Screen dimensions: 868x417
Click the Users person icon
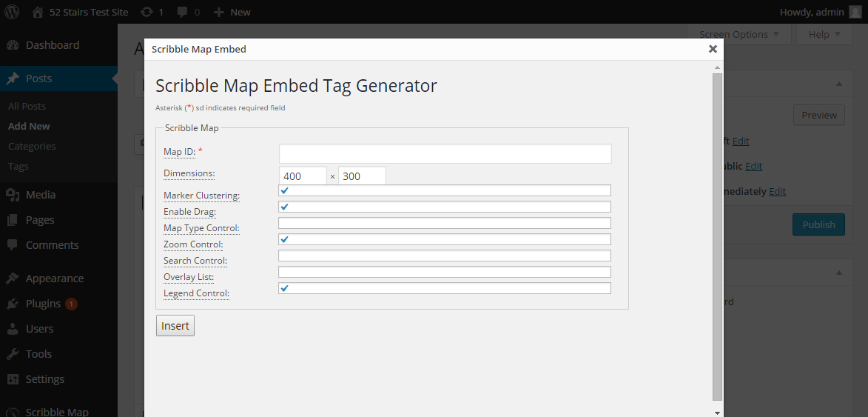pos(12,329)
